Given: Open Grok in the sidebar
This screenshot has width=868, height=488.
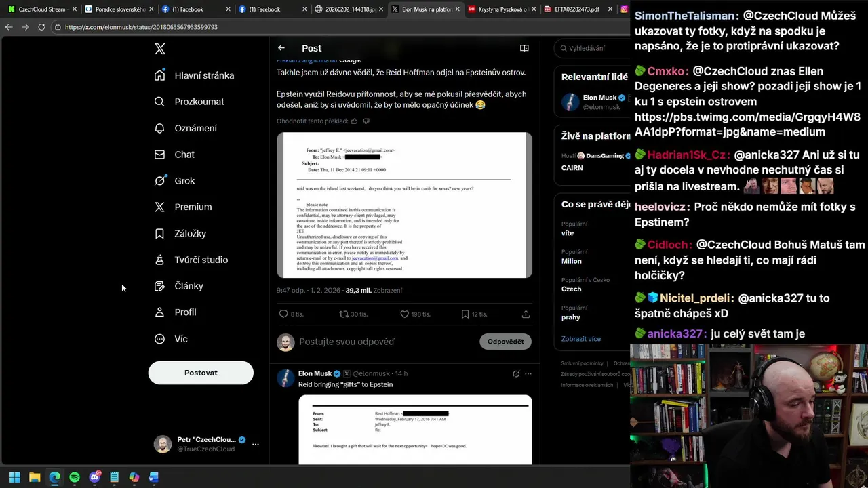Looking at the screenshot, I should point(175,181).
